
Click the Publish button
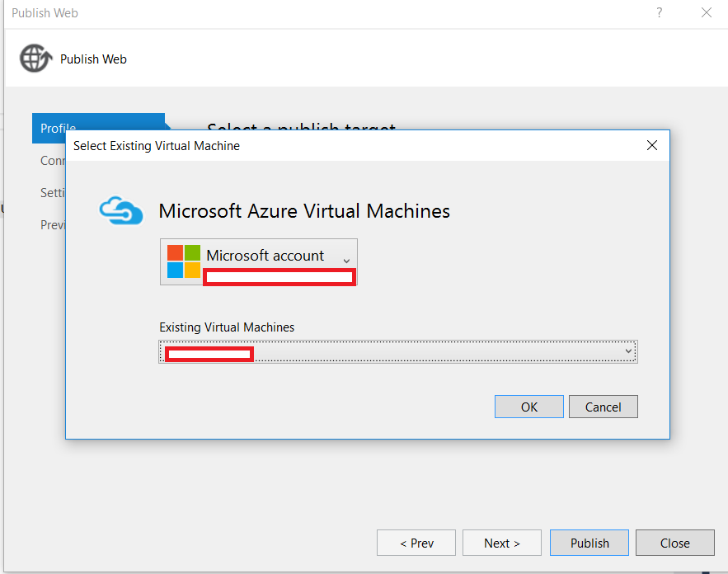pyautogui.click(x=589, y=543)
